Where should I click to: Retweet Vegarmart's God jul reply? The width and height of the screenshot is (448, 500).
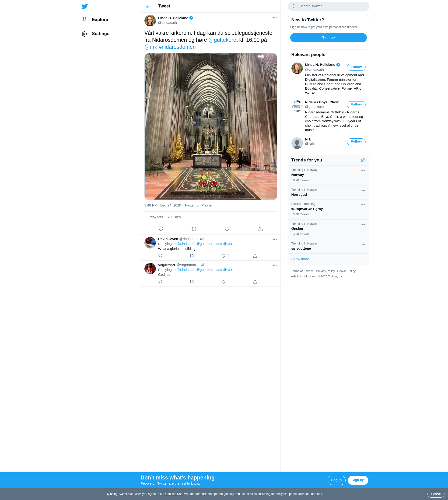coord(192,282)
